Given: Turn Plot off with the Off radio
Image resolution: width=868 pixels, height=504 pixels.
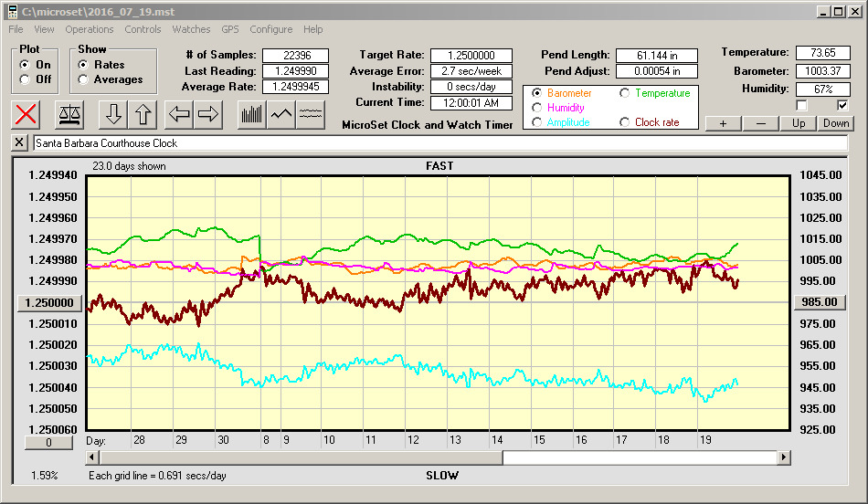Looking at the screenshot, I should click(x=25, y=79).
